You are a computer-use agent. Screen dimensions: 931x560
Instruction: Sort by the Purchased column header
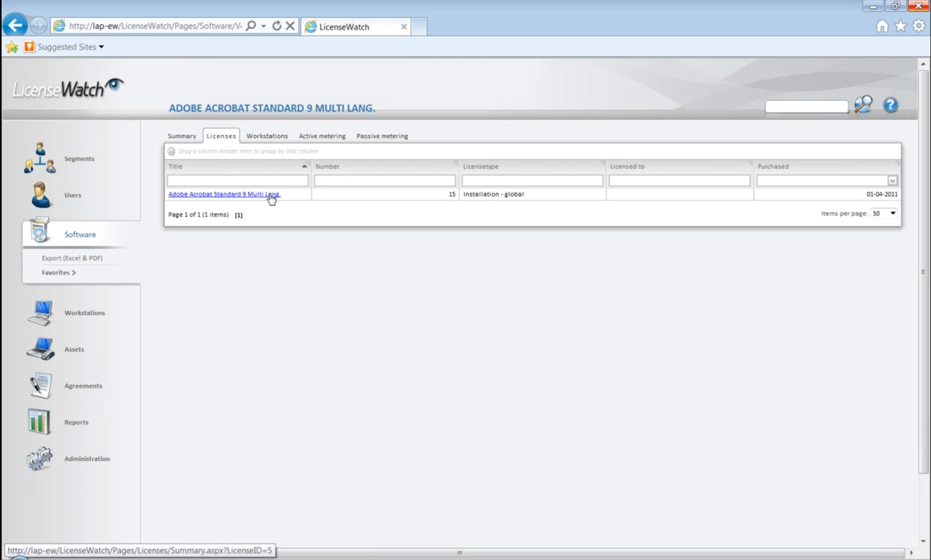point(827,166)
